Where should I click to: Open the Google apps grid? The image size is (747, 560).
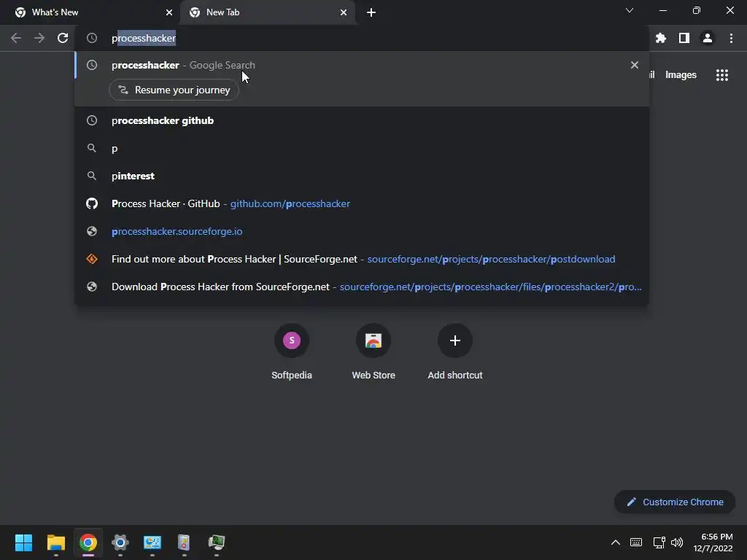click(x=722, y=75)
